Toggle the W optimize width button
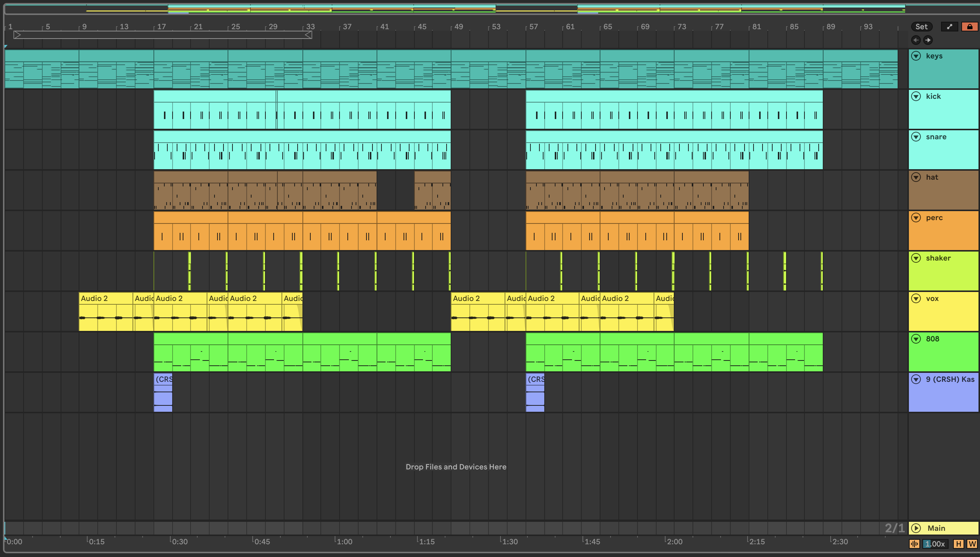Viewport: 980px width, 557px height. click(972, 544)
